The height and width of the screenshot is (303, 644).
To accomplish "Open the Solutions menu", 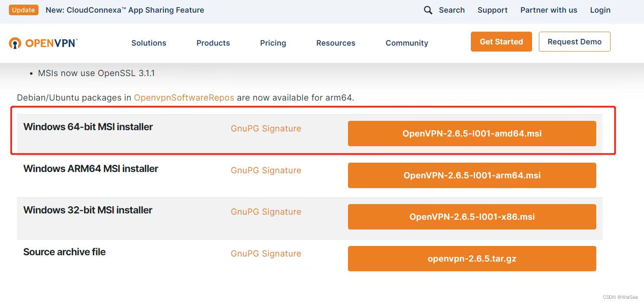I will click(149, 43).
